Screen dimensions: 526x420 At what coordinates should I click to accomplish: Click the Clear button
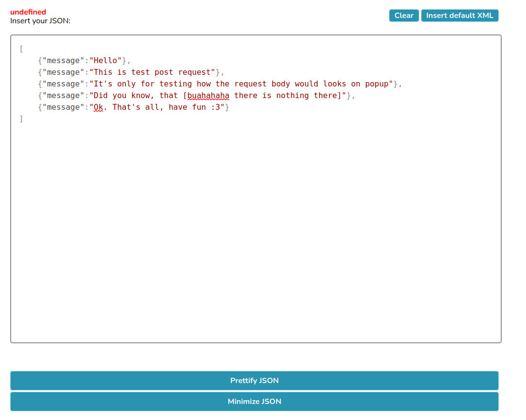(x=404, y=16)
